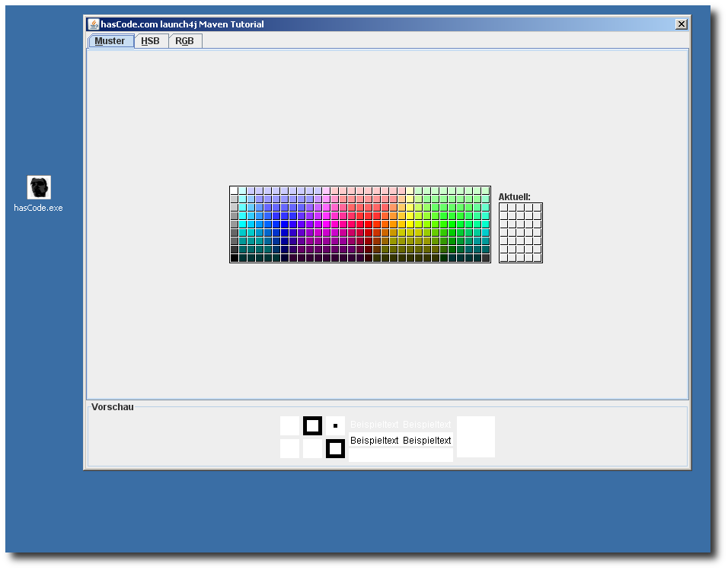Click the bottom-row thick black-bordered preview square
The height and width of the screenshot is (570, 728).
[x=335, y=449]
